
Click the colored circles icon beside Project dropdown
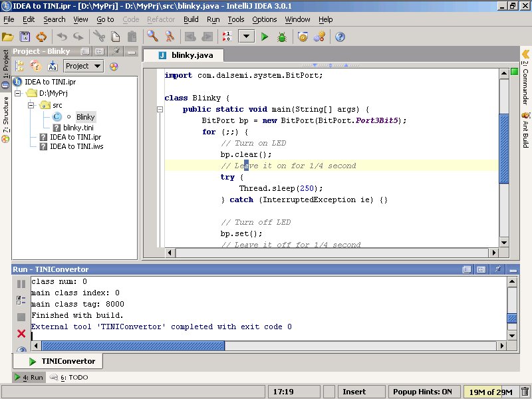pos(114,66)
